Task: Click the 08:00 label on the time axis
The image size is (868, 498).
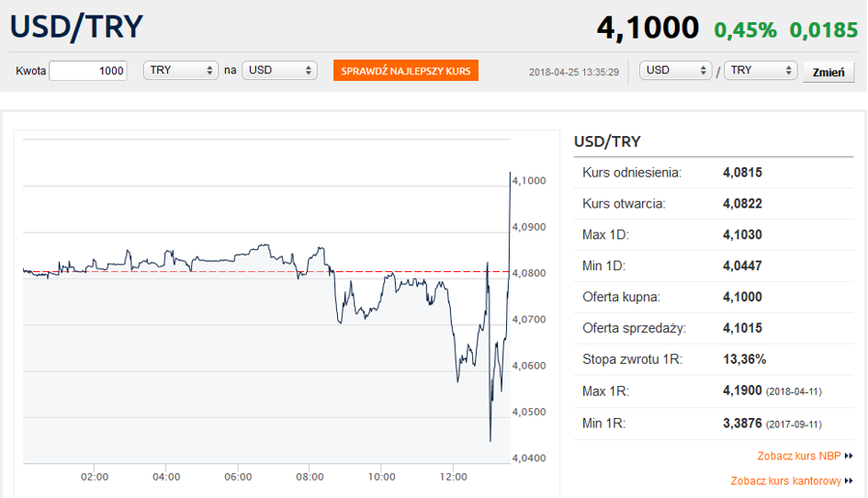Action: click(x=310, y=477)
